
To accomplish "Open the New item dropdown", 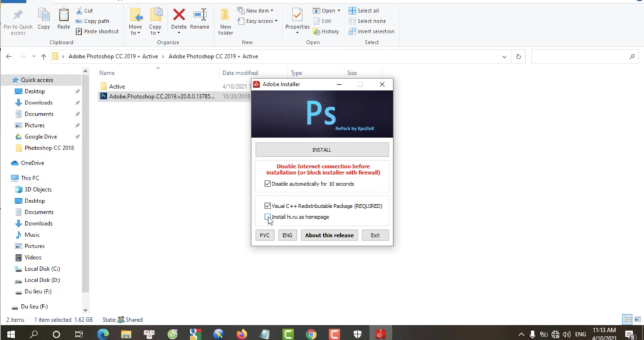I will click(255, 11).
